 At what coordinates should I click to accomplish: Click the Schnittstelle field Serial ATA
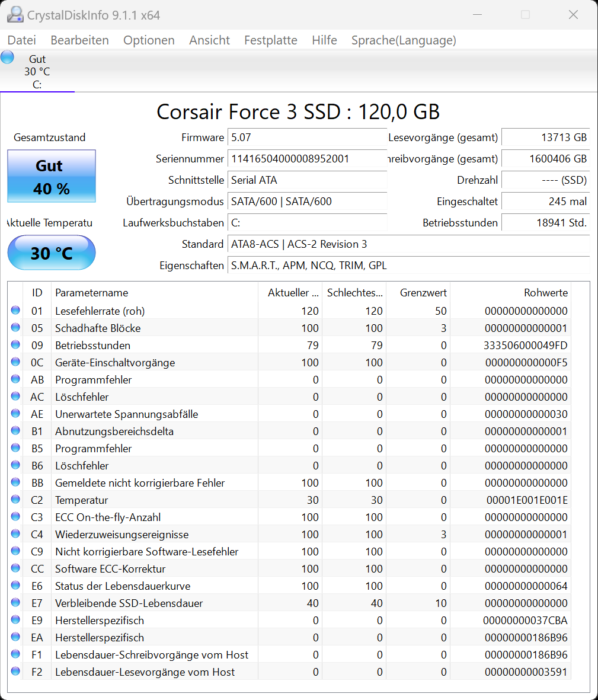[x=307, y=180]
